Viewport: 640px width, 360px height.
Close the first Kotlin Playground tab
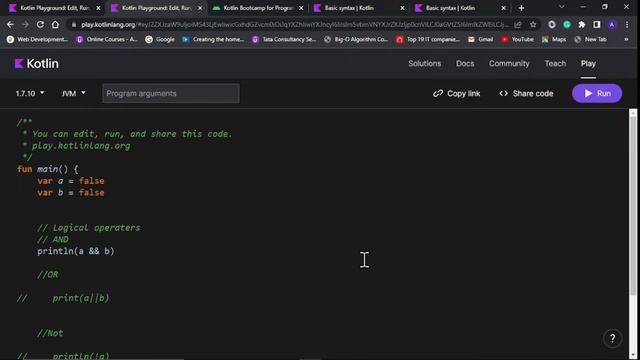click(x=98, y=8)
